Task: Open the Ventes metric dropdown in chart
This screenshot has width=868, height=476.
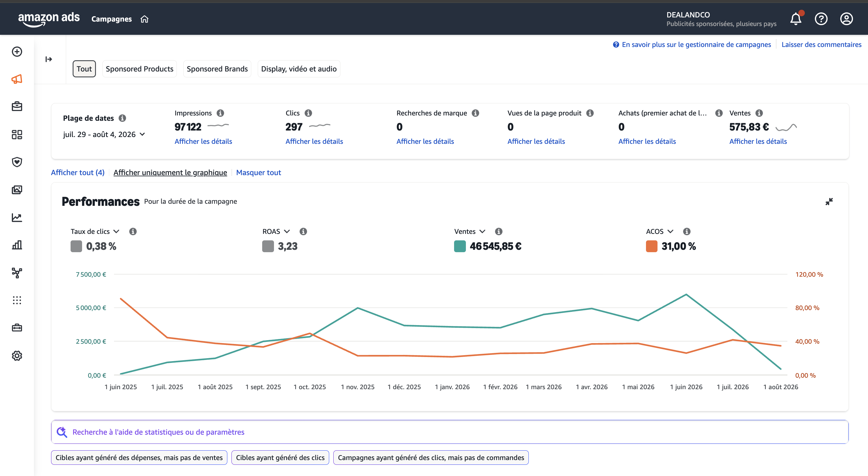Action: pyautogui.click(x=470, y=231)
